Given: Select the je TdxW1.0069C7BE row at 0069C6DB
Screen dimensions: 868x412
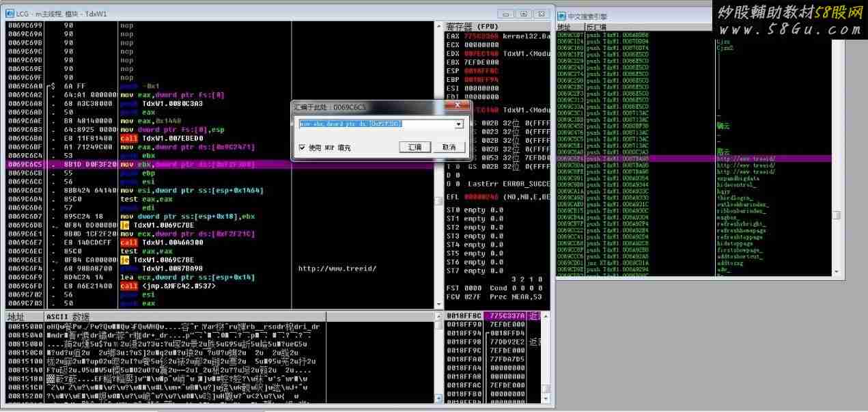Looking at the screenshot, I should [x=220, y=225].
